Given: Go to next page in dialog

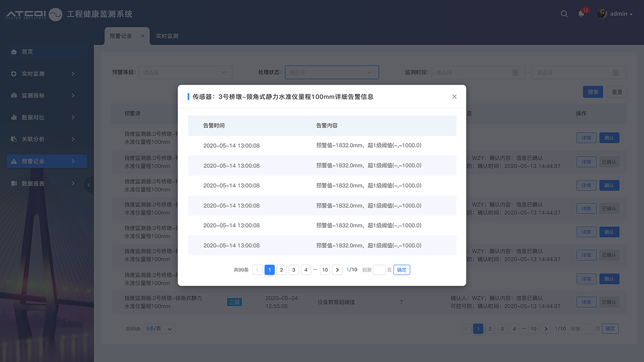Looking at the screenshot, I should coord(337,270).
